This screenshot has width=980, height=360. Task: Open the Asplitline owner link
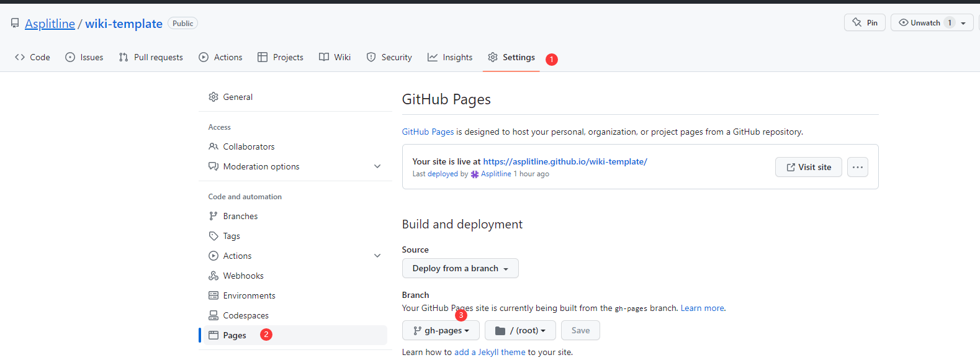click(50, 24)
